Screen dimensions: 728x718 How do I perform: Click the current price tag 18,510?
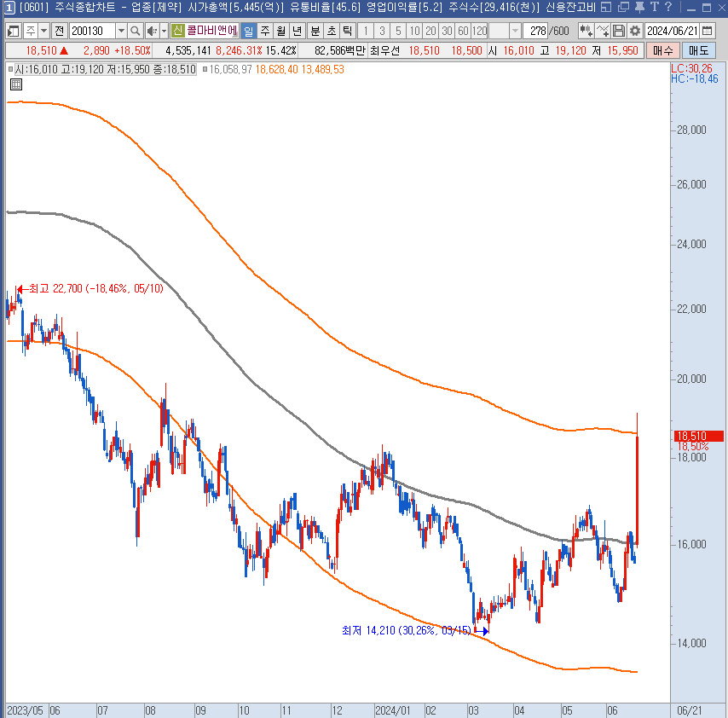point(698,436)
